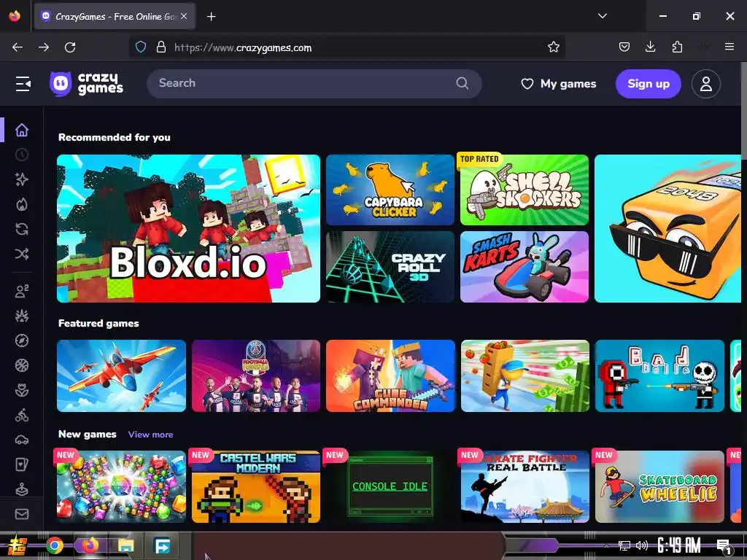Open Adventure compass sidebar icon

(x=22, y=341)
